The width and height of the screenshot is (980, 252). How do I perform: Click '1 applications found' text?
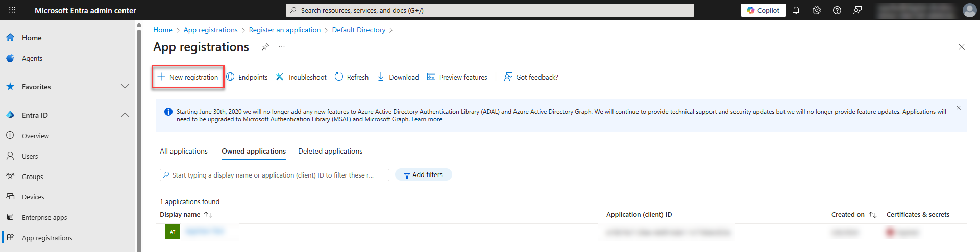[x=190, y=202]
